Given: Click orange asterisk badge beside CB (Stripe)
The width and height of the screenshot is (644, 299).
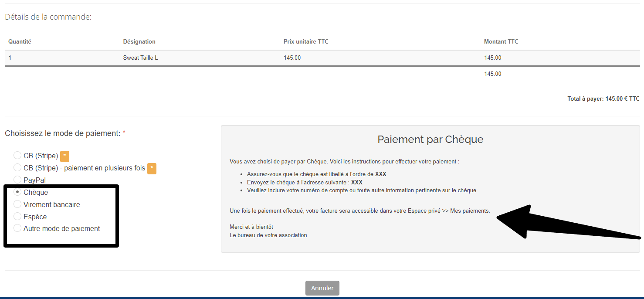Looking at the screenshot, I should 64,156.
